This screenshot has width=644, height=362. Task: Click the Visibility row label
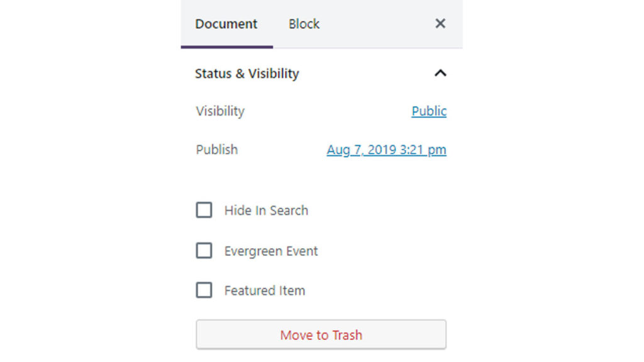coord(220,111)
